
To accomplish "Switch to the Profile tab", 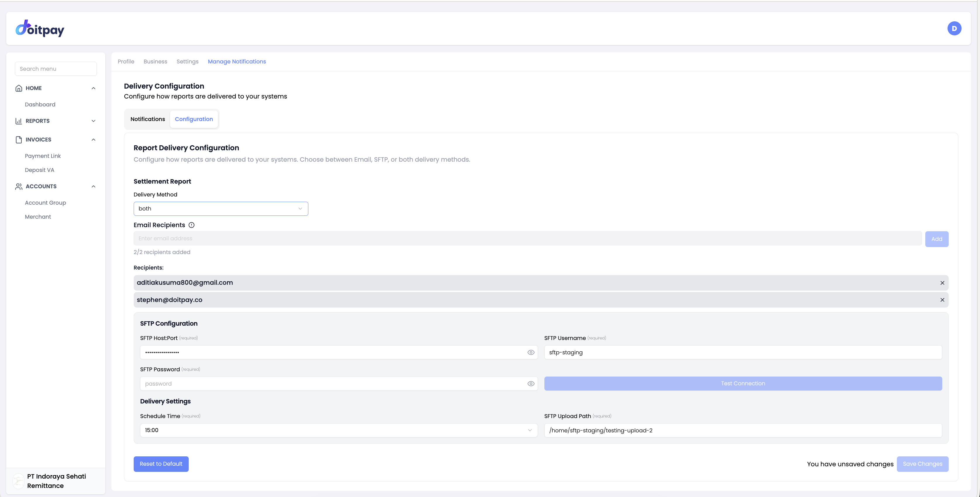I will (126, 62).
